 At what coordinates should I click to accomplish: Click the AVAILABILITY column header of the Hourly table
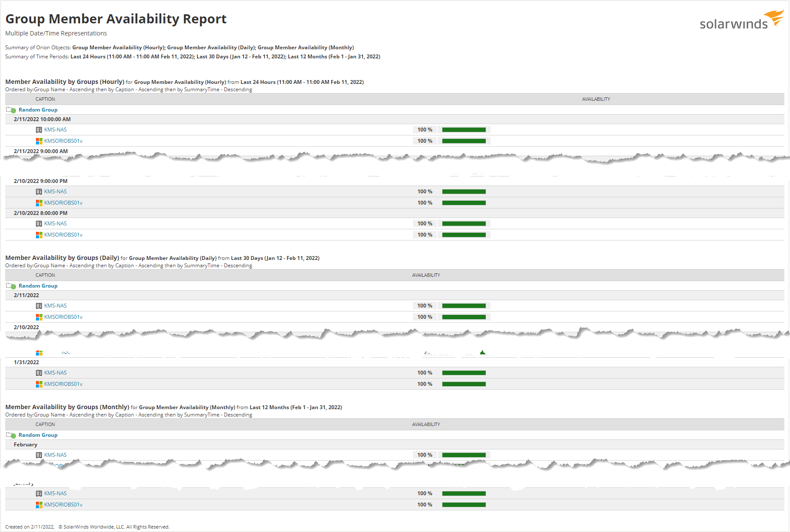(596, 99)
